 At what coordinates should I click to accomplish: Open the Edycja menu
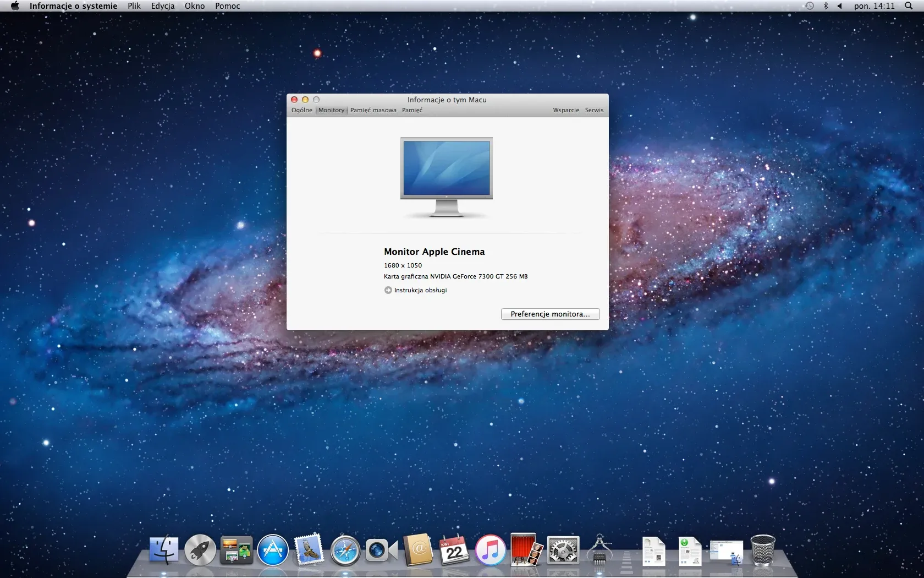pyautogui.click(x=163, y=6)
